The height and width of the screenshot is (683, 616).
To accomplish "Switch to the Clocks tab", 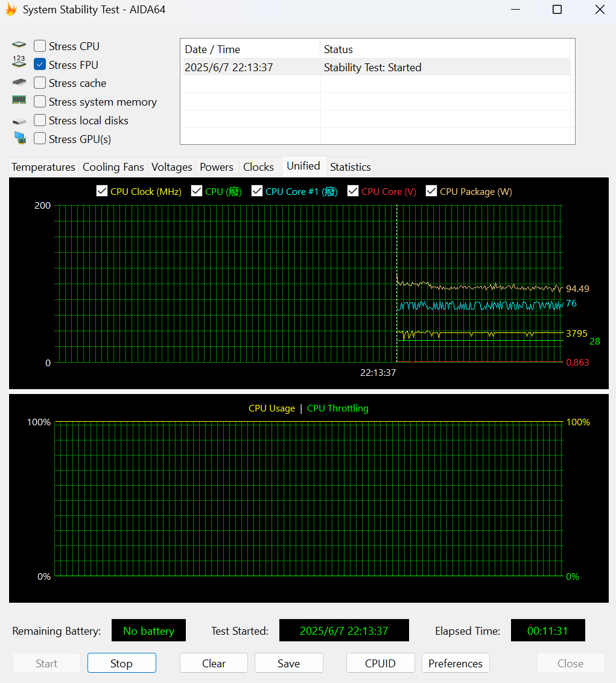I will point(258,167).
